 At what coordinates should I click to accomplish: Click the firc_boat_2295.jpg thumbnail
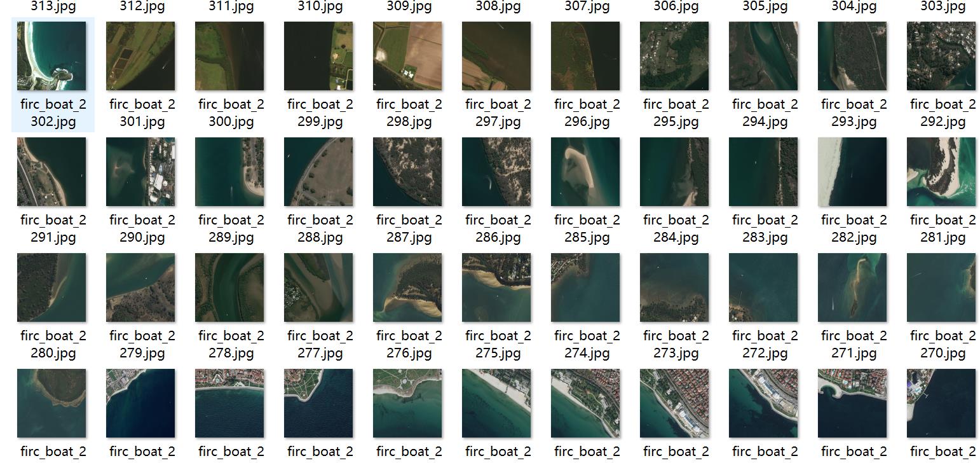tap(674, 56)
